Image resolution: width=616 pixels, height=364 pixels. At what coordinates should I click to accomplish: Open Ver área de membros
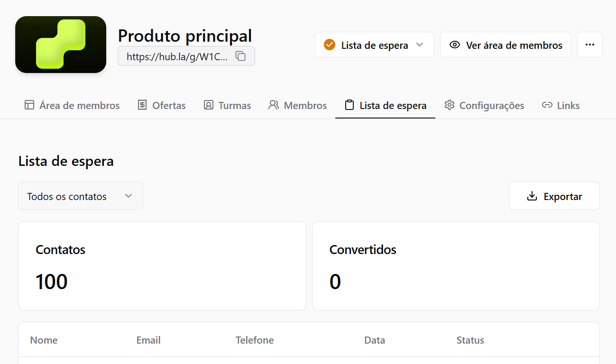[x=506, y=45]
